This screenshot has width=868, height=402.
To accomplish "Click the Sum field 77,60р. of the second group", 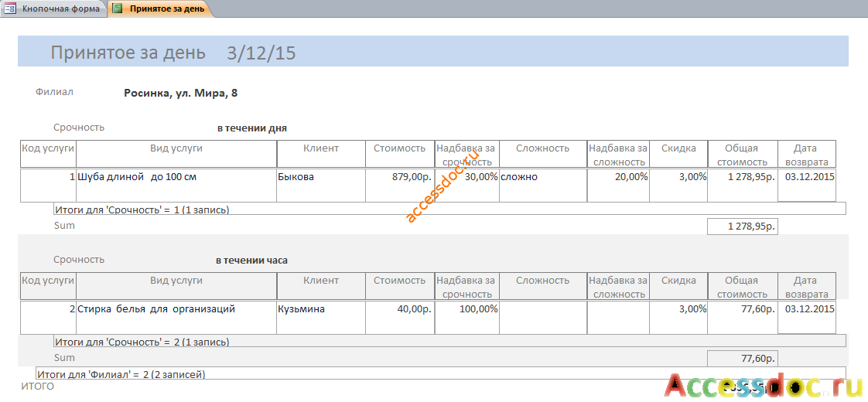I will [743, 358].
